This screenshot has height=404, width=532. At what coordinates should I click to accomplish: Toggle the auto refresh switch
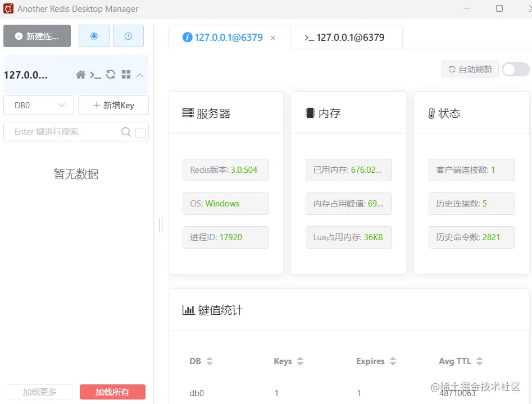[x=516, y=70]
